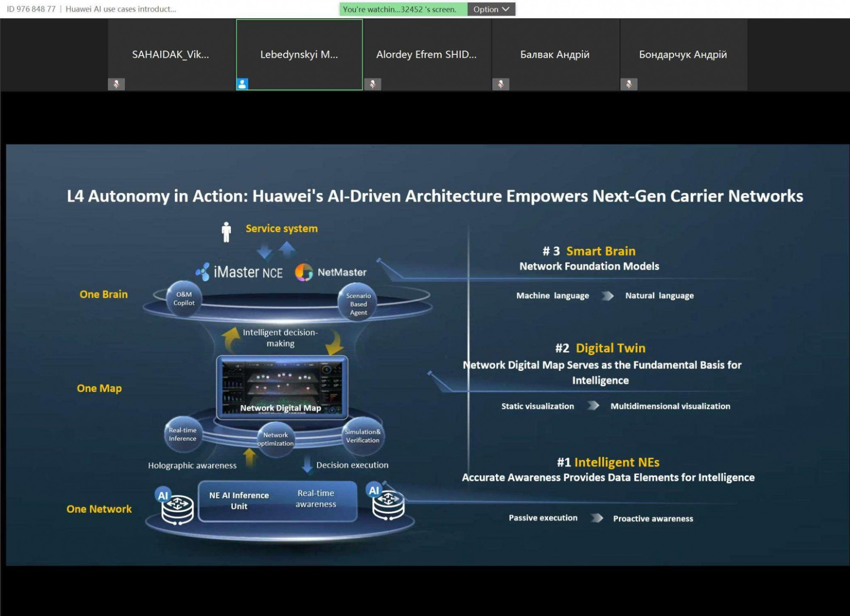Click the O&M Copilot bubble
The height and width of the screenshot is (616, 850).
point(184,299)
